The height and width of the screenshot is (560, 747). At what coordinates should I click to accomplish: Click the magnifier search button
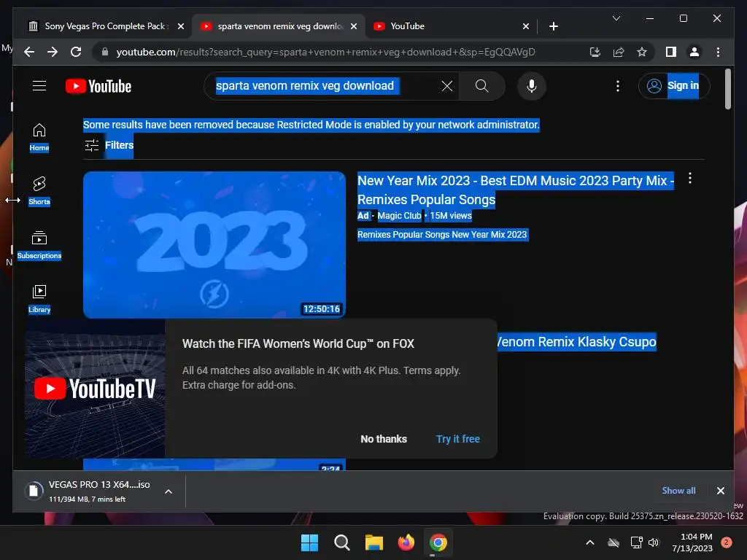click(x=481, y=86)
